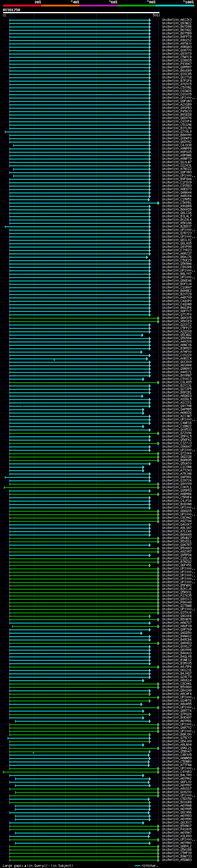197x868 pixels.
Task: Click the white query sequence bar
Action: pos(81,13)
